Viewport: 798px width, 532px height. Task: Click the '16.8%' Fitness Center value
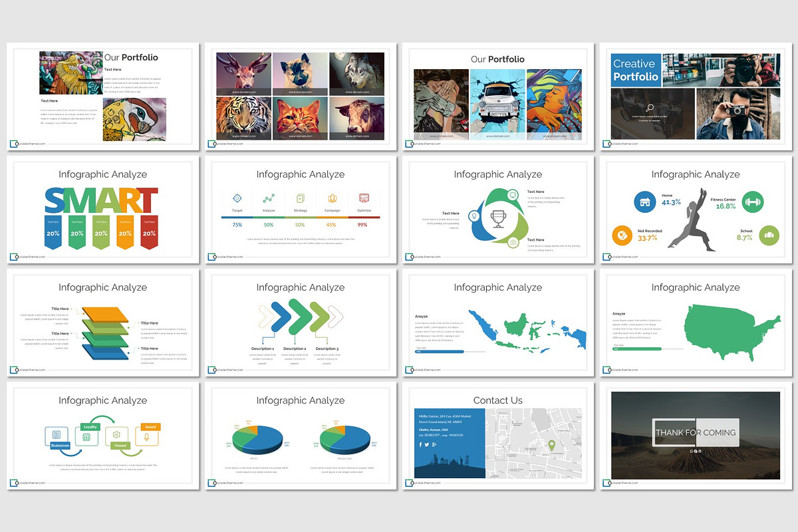coord(726,206)
